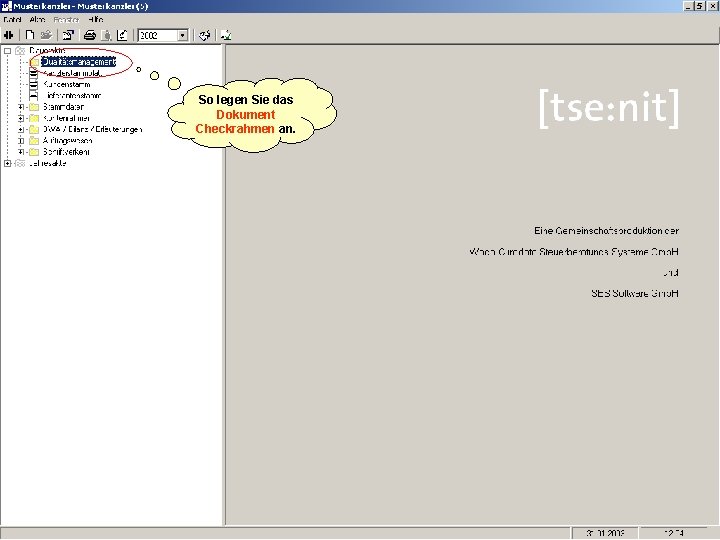Select the tree entry directly below Qualitätsmanagement

(x=71, y=73)
